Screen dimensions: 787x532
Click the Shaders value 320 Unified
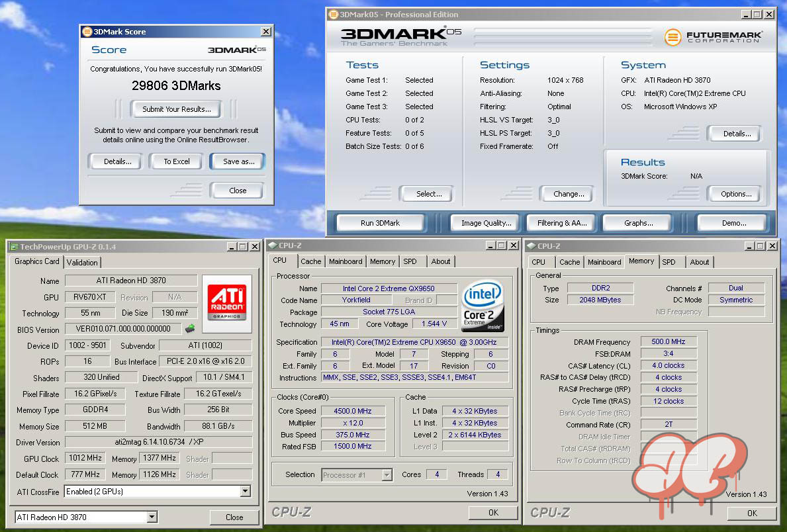click(101, 377)
